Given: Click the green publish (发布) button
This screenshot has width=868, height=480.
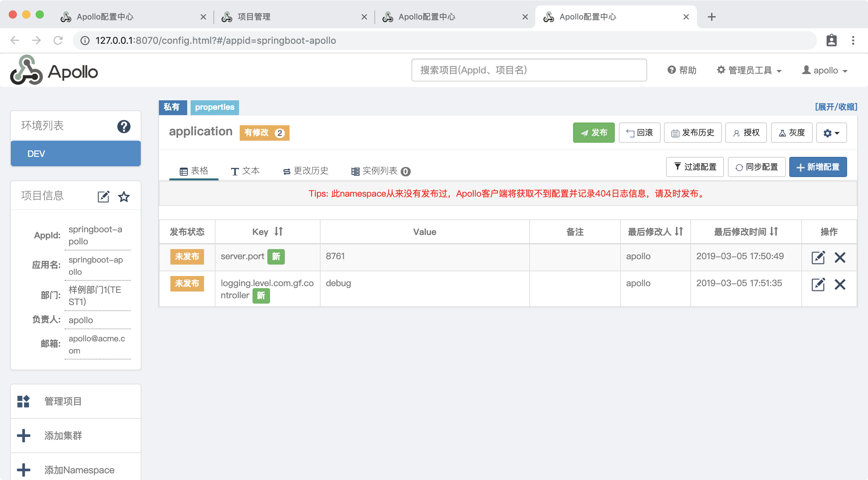Looking at the screenshot, I should [593, 133].
